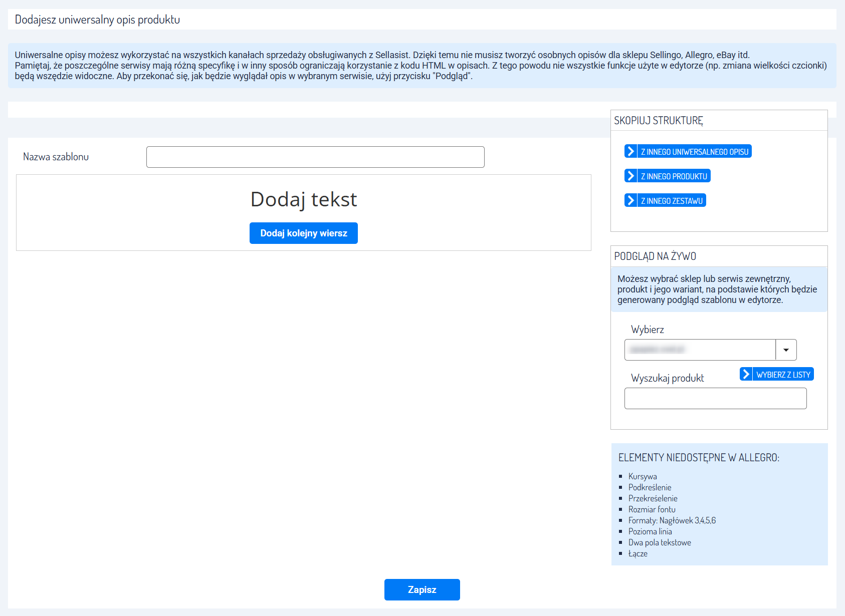
Task: Open the Wybierz shop selection combo box
Action: click(700, 350)
